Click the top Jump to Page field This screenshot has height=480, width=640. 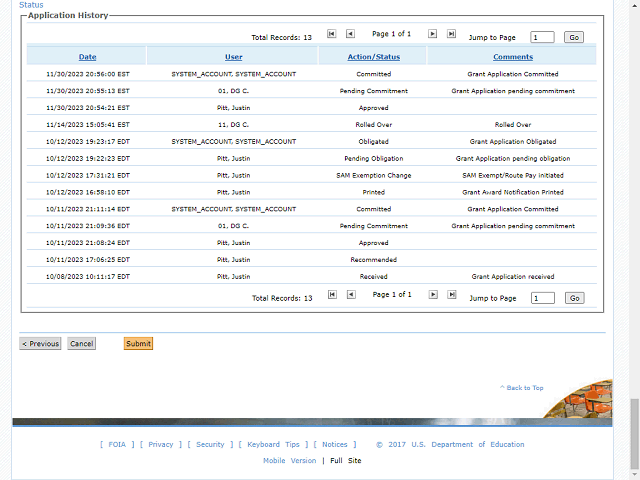coord(542,37)
